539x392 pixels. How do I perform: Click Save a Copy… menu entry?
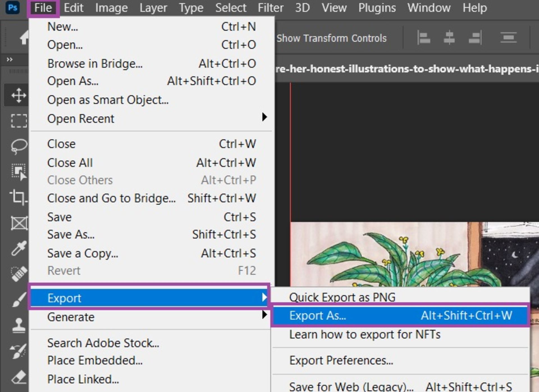(x=83, y=253)
